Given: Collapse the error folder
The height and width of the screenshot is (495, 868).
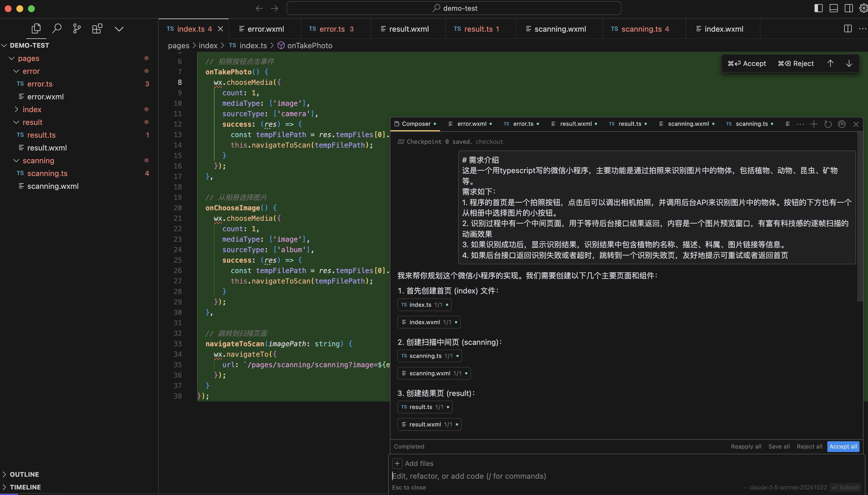Looking at the screenshot, I should [16, 71].
